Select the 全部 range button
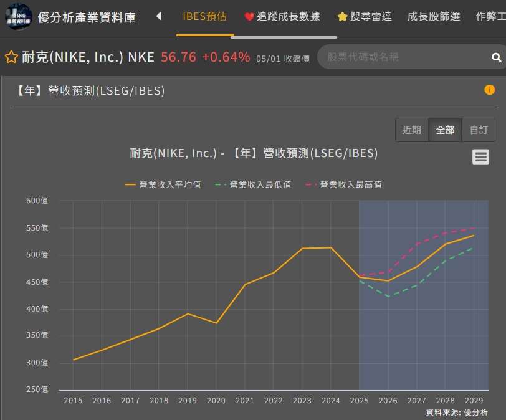The image size is (506, 420). (x=445, y=130)
